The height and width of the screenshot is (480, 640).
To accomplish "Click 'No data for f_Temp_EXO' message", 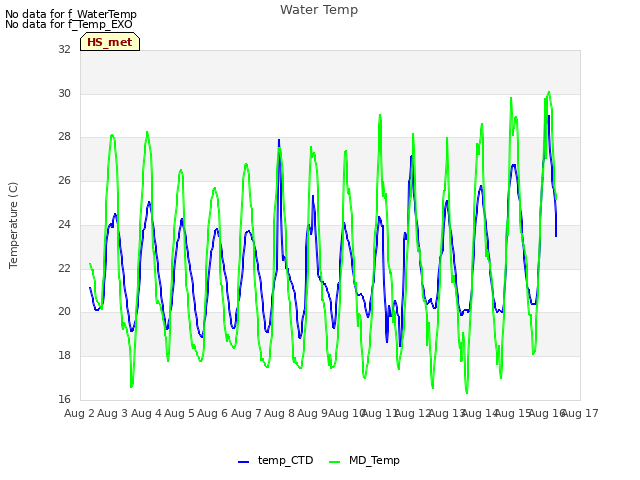I will point(69,24).
